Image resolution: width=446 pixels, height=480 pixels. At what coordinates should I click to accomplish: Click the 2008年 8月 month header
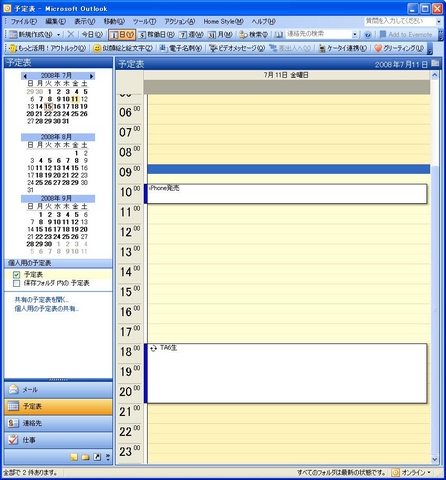(x=56, y=137)
